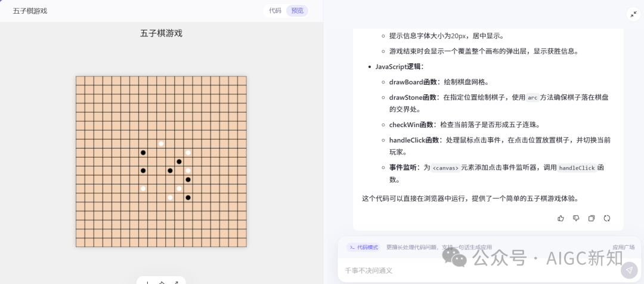644x284 pixels.
Task: Click the inline handleClick code snippet
Action: pos(577,168)
